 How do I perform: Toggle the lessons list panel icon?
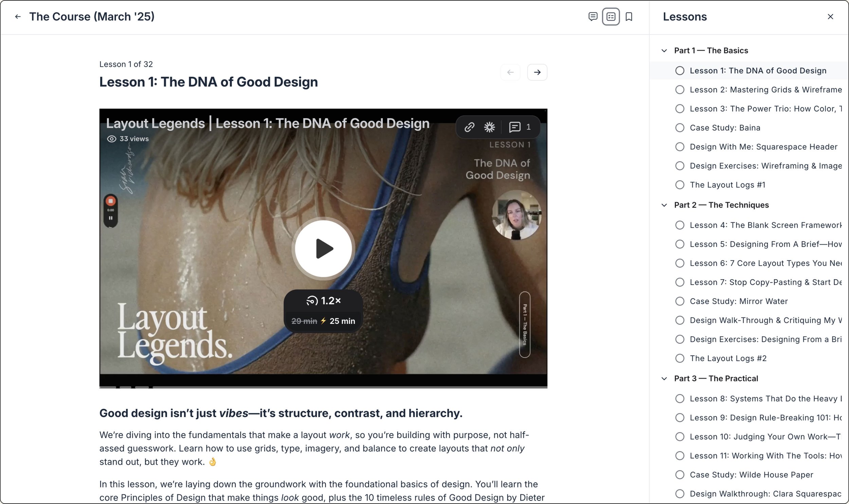(x=611, y=17)
